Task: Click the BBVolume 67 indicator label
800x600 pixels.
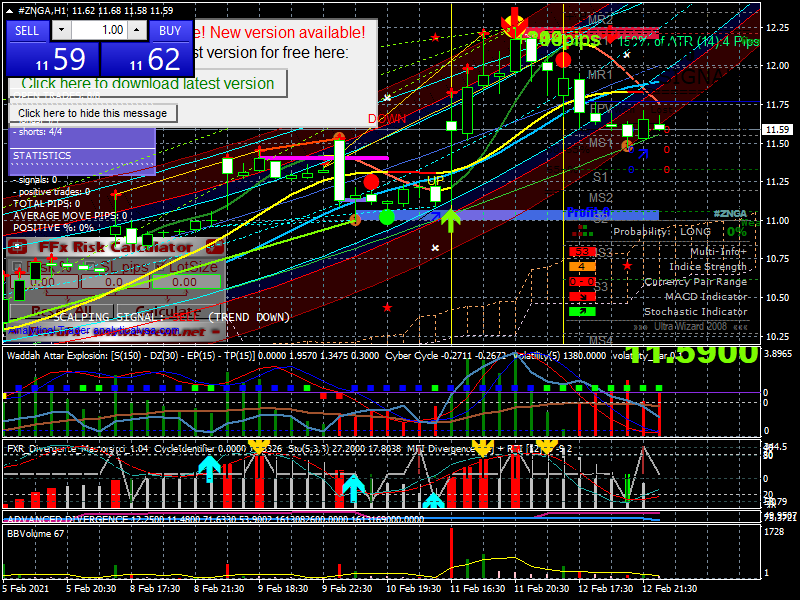Action: coord(35,534)
